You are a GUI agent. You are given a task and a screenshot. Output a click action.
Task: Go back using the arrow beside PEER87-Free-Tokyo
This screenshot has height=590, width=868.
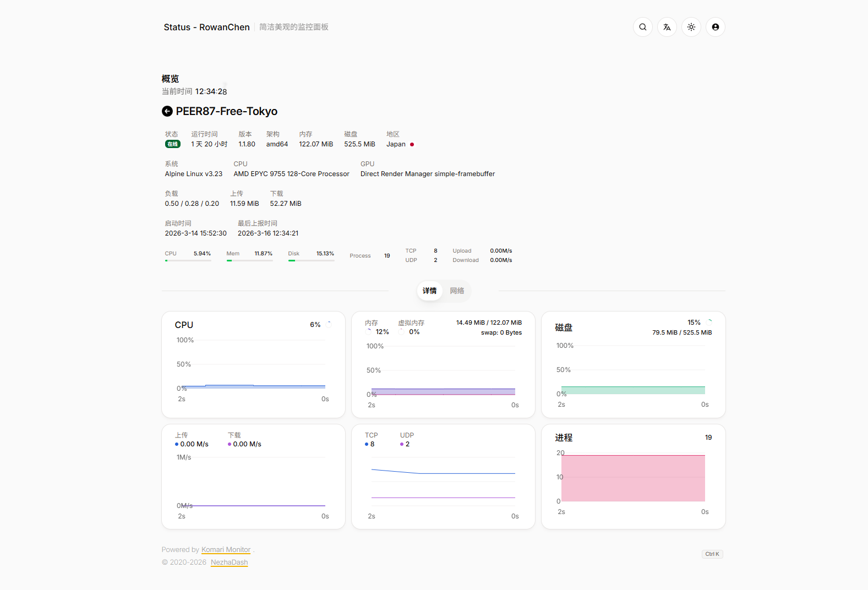click(167, 111)
